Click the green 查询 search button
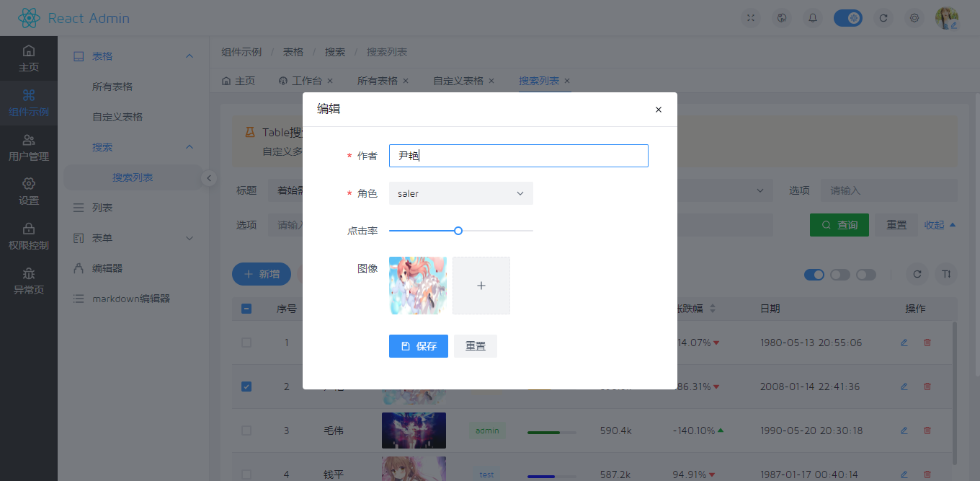 (839, 224)
